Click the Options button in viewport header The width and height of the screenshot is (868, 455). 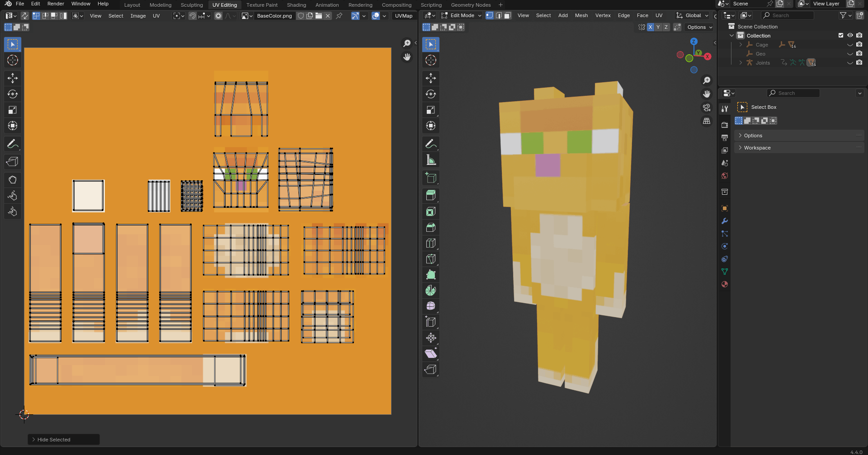coord(699,27)
